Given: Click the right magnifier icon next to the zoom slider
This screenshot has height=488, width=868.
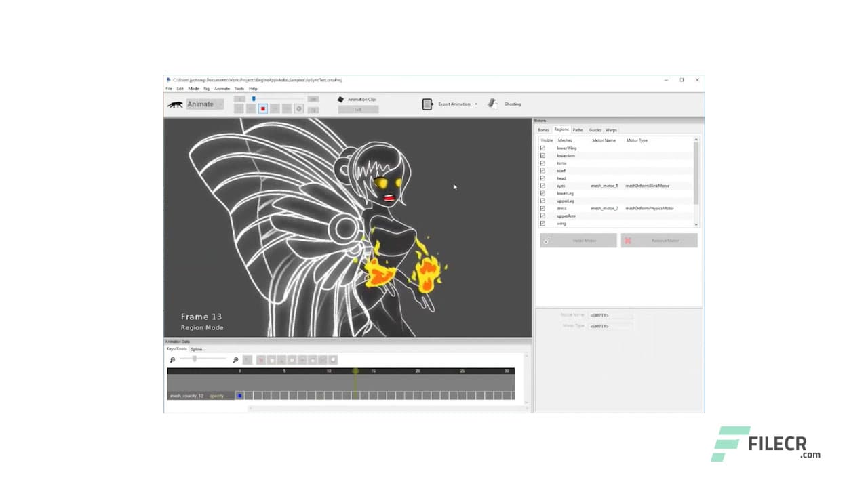Looking at the screenshot, I should [x=235, y=359].
